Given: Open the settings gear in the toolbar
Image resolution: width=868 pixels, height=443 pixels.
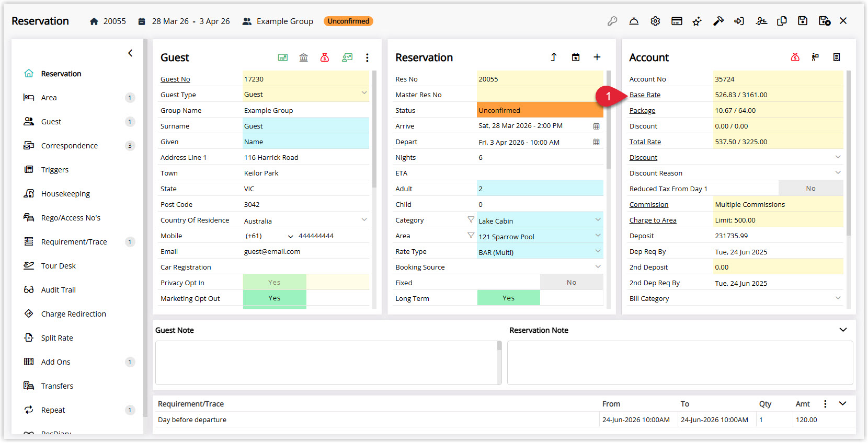Looking at the screenshot, I should (x=655, y=21).
